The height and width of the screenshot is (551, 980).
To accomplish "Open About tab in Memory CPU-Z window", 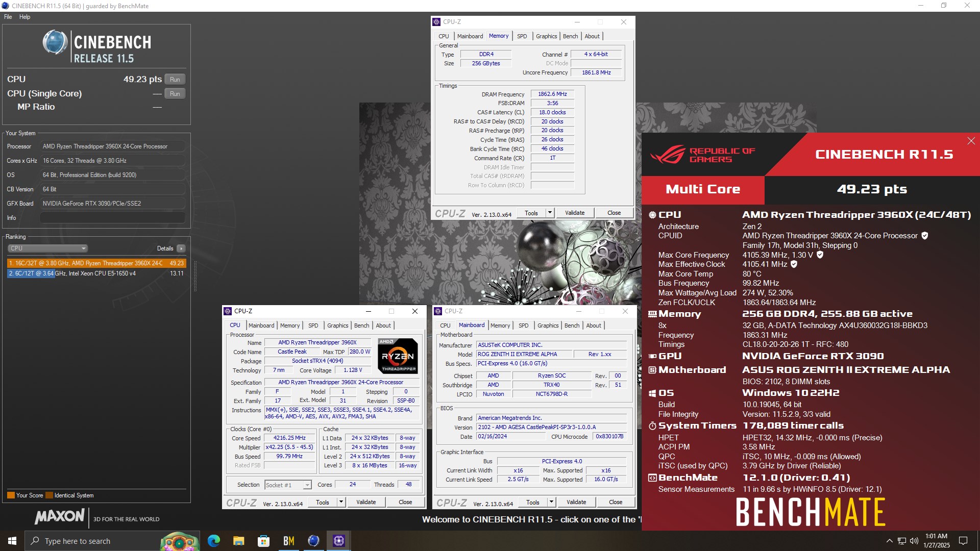I will pyautogui.click(x=592, y=36).
